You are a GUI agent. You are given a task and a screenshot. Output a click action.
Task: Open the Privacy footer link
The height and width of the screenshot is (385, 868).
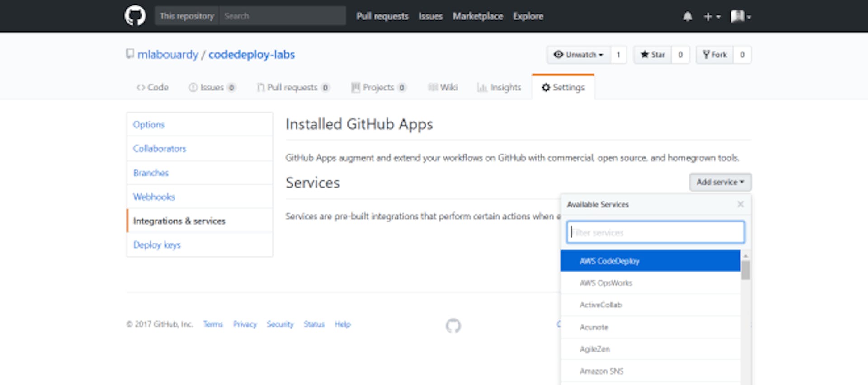click(x=245, y=324)
